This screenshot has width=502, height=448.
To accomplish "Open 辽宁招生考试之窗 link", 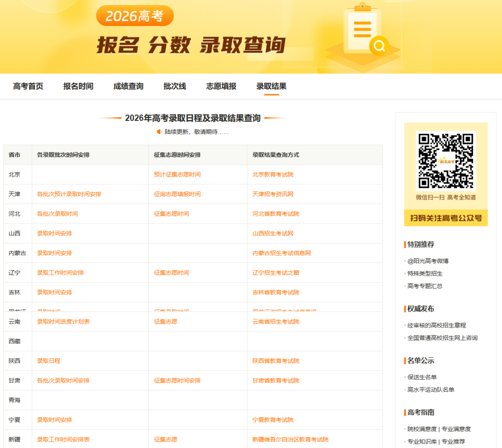I will coord(276,273).
